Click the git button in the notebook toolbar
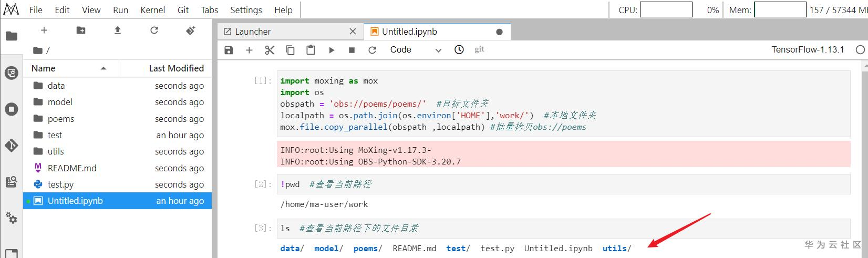The width and height of the screenshot is (868, 258). 479,49
